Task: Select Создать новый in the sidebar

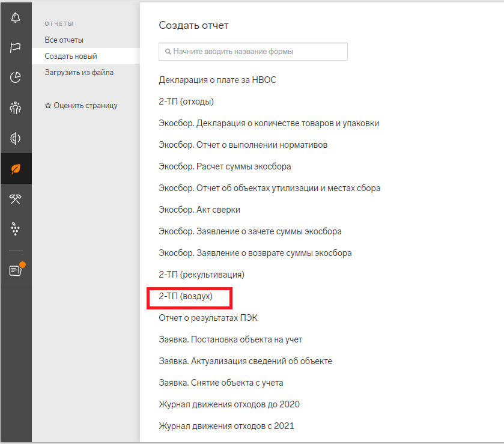Action: coord(70,56)
